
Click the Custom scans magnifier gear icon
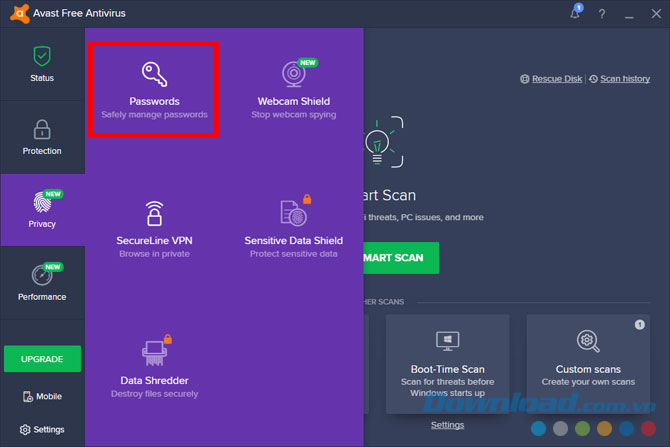pyautogui.click(x=588, y=341)
